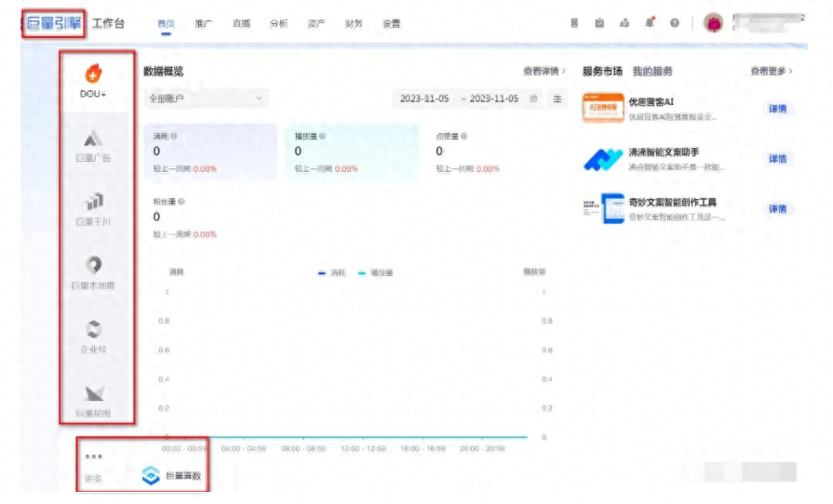Viewport: 833px width, 504px height.
Task: Open the 设置 menu
Action: 391,23
